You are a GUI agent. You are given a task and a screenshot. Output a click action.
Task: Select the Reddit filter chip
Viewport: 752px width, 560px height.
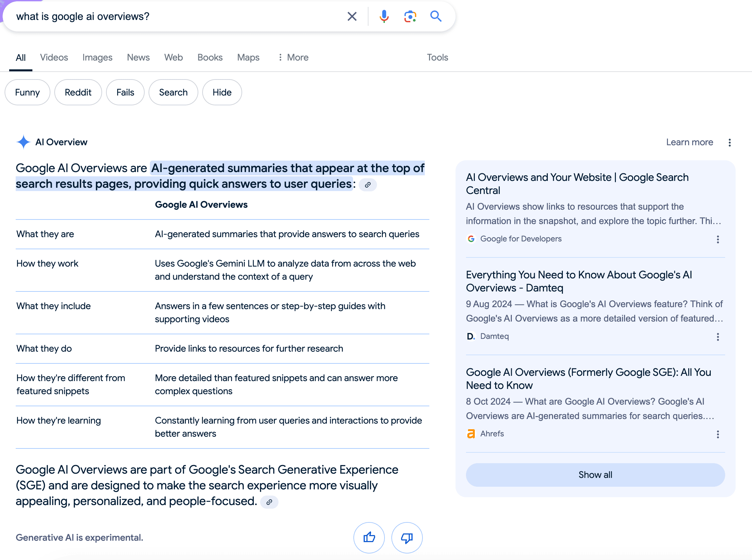[x=78, y=92]
